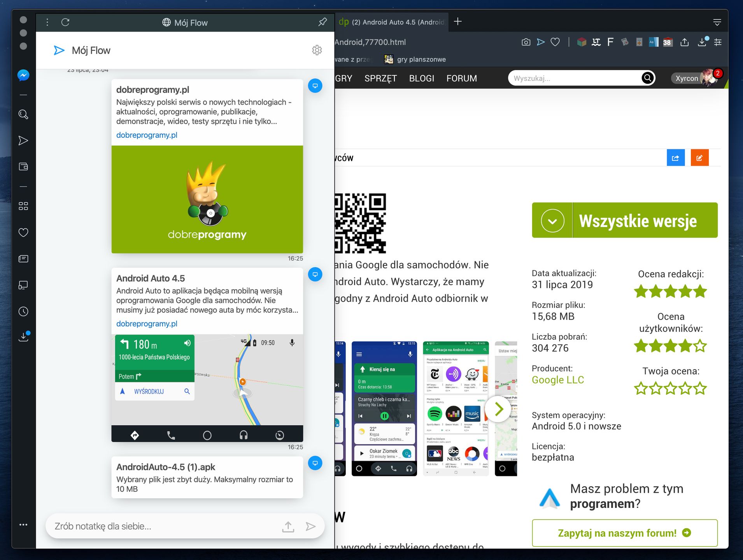Open Messenger in the Opera sidebar
This screenshot has width=743, height=560.
(23, 75)
